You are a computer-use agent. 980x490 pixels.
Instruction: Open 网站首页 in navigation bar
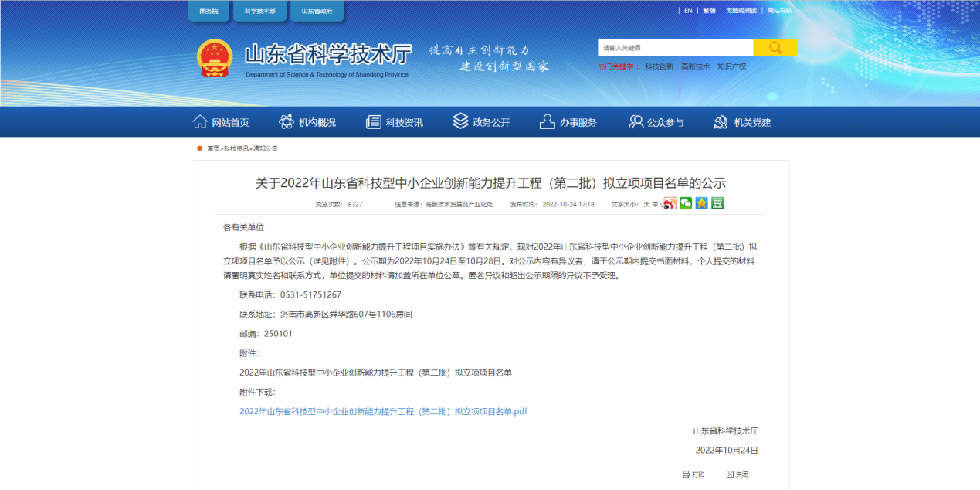pyautogui.click(x=221, y=122)
